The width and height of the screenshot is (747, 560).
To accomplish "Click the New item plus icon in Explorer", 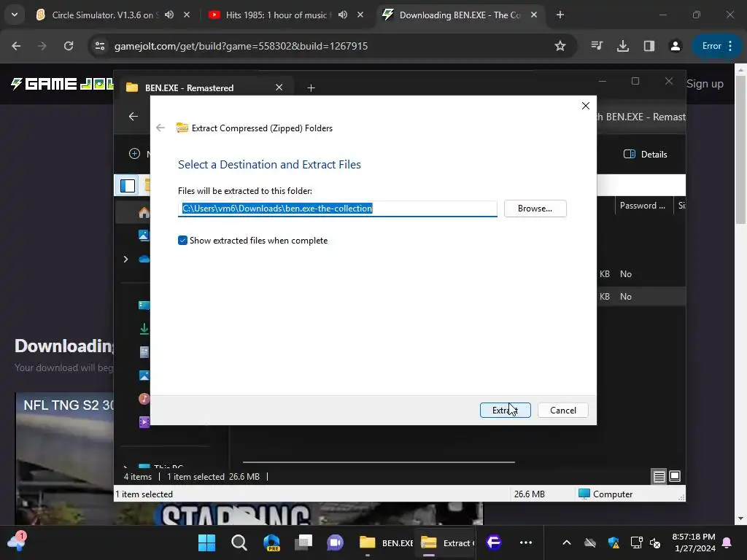I will coord(135,154).
